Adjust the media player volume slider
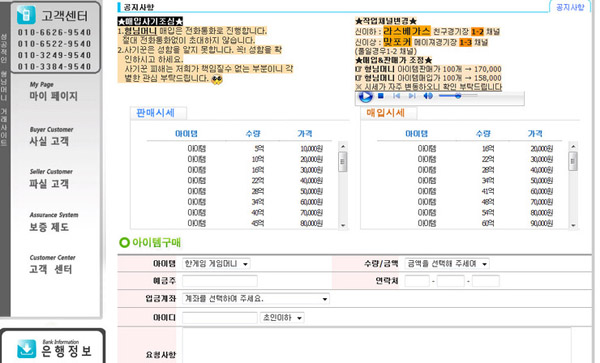Image resolution: width=600 pixels, height=363 pixels. click(458, 96)
